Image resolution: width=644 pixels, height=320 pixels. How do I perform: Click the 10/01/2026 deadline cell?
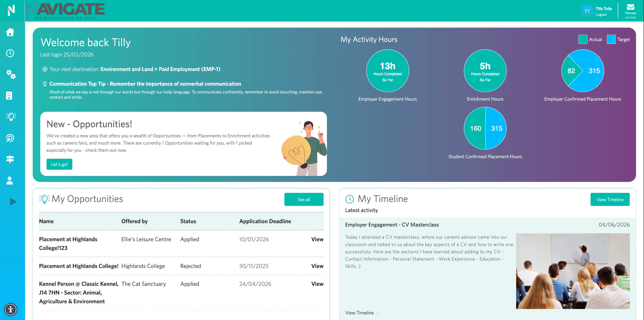(254, 239)
